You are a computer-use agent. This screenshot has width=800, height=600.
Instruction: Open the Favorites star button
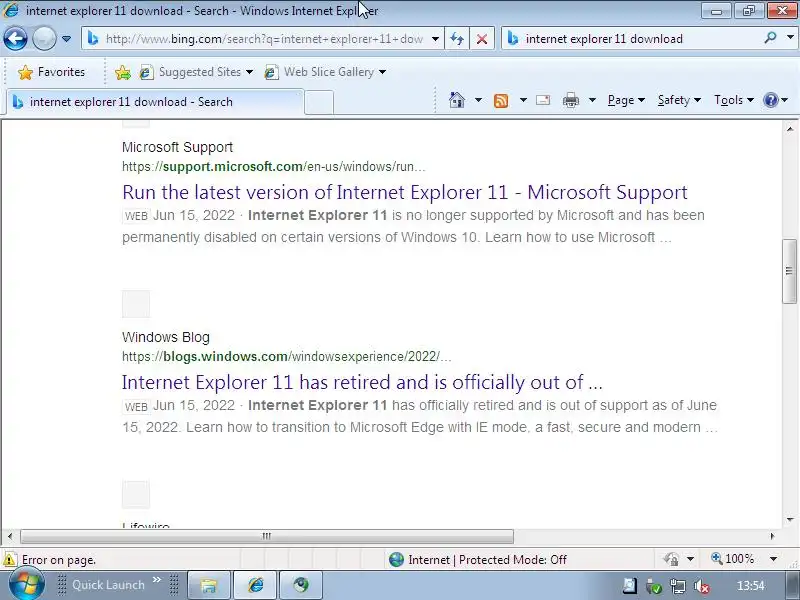51,72
